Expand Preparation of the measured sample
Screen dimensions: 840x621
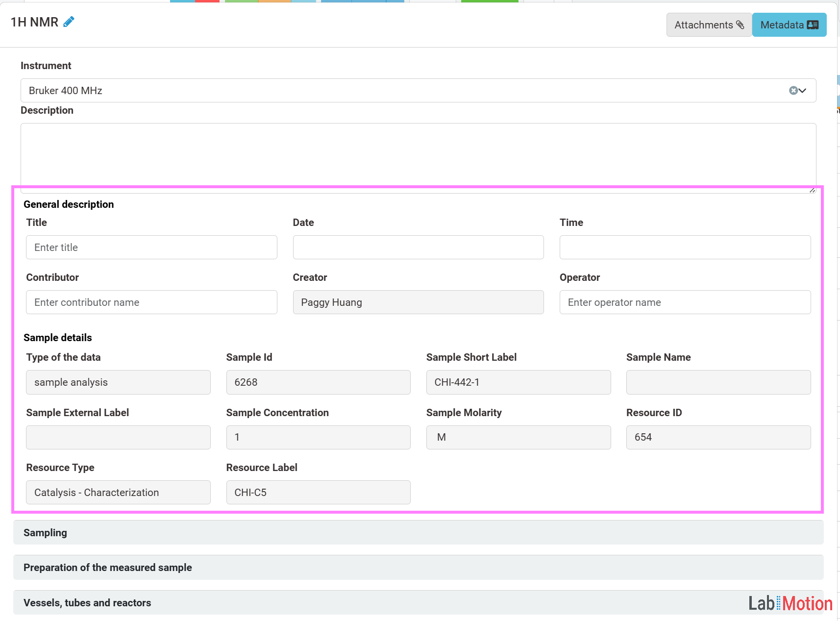[418, 567]
